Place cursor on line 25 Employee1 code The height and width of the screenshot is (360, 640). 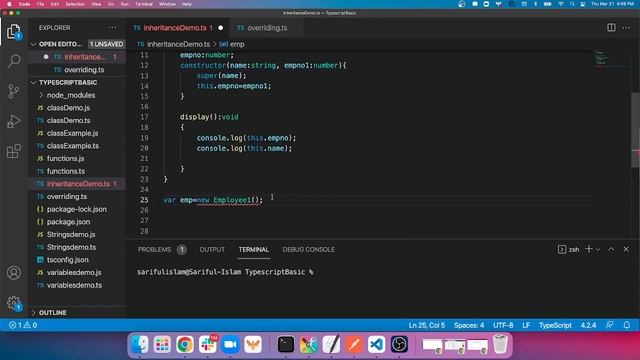pyautogui.click(x=232, y=200)
